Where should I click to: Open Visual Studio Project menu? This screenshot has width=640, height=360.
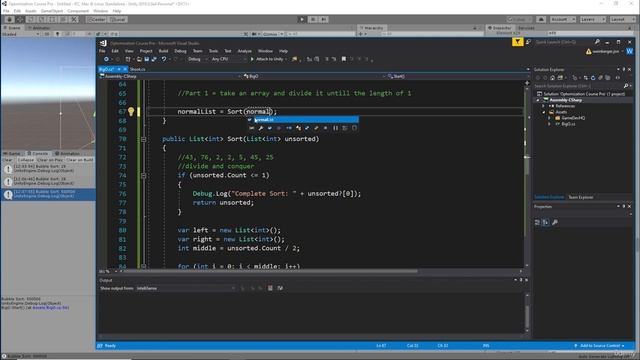pyautogui.click(x=146, y=51)
